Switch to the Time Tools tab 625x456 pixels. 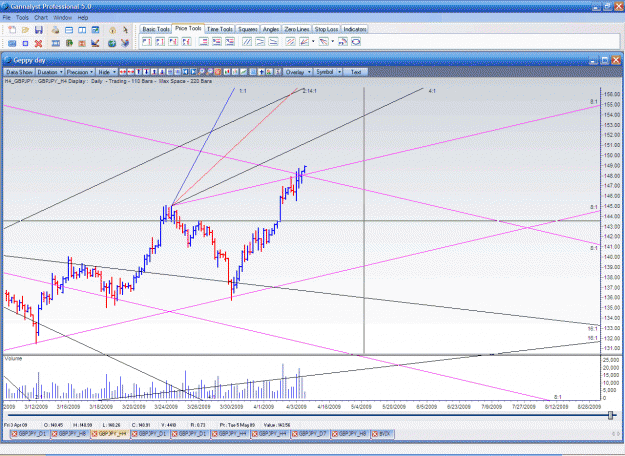(220, 29)
